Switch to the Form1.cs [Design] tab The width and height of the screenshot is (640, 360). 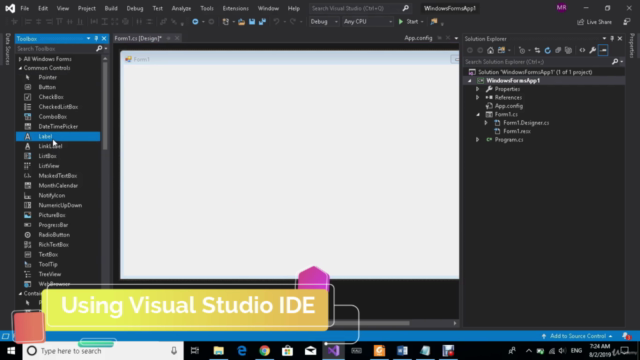[x=138, y=38]
